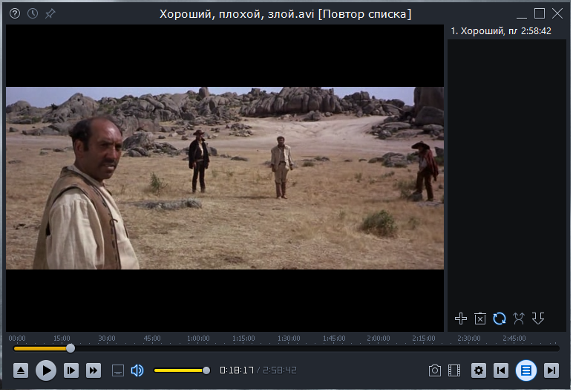Seek to the 2:00:00 timeline marker
573x392 pixels.
point(379,339)
